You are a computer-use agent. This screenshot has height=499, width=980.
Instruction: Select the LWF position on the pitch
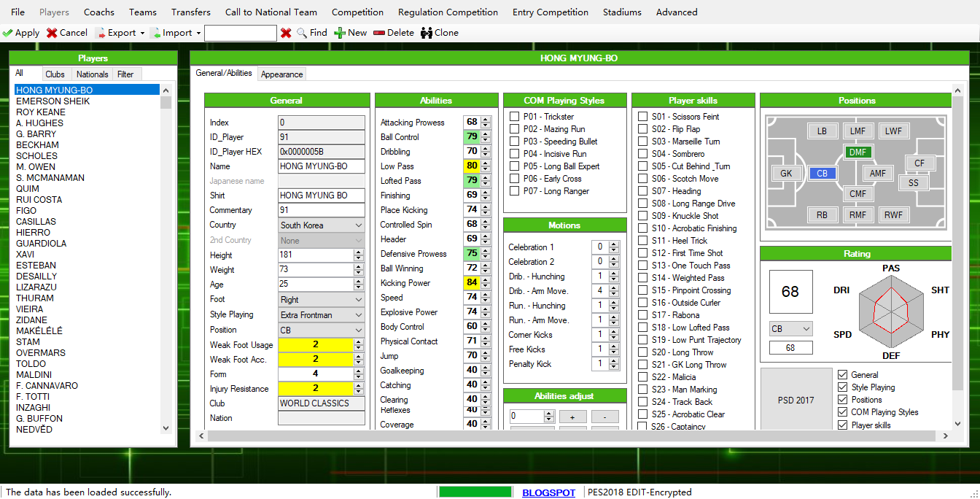(x=893, y=131)
